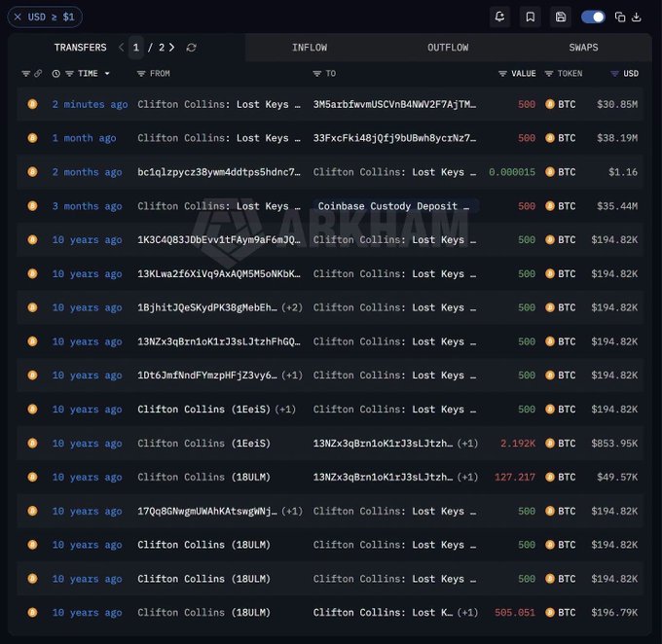This screenshot has height=644, width=662.
Task: Click the bookmark icon
Action: tap(531, 17)
